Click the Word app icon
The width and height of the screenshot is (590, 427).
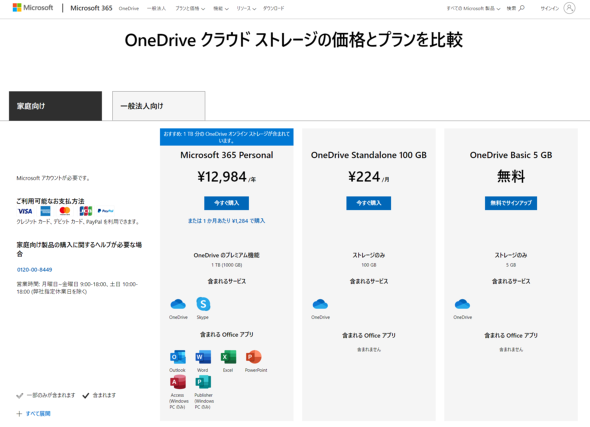(x=203, y=357)
